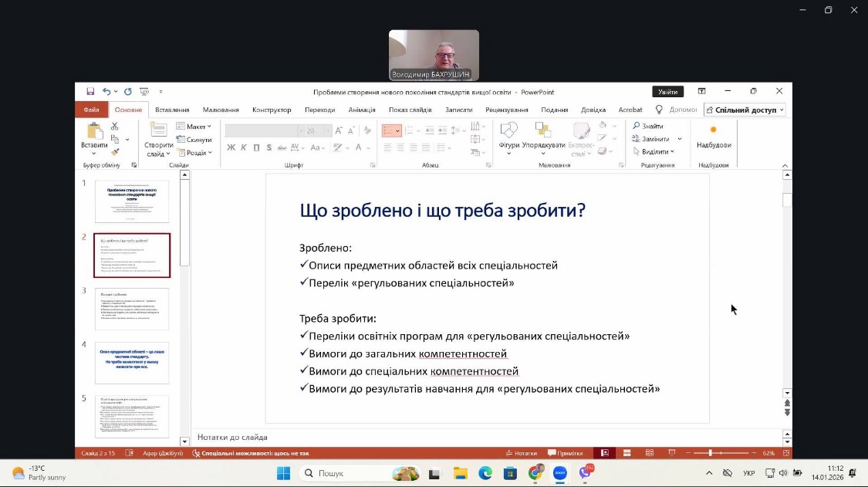Screen dimensions: 868x487
Task: Click the Увійти sign-in button
Action: coord(667,91)
